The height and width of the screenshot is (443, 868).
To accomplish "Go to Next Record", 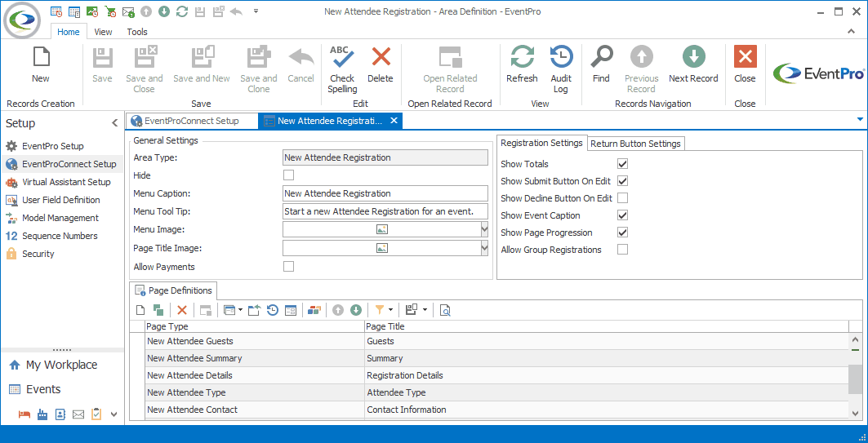I will pos(693,64).
